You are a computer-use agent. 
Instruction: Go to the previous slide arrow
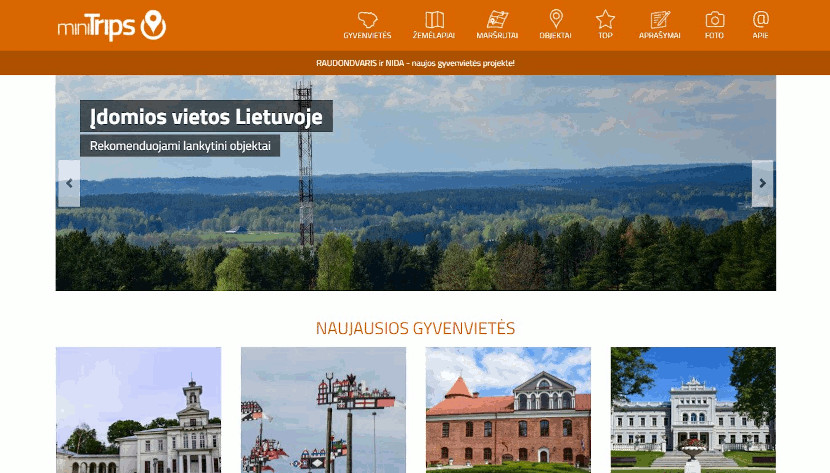coord(69,183)
